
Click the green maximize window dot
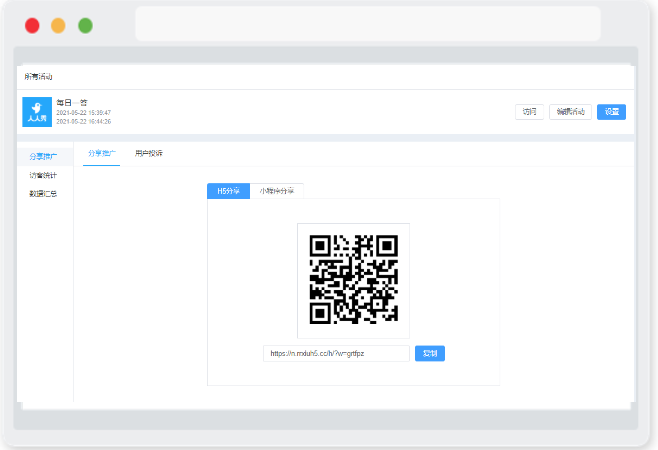(x=86, y=26)
